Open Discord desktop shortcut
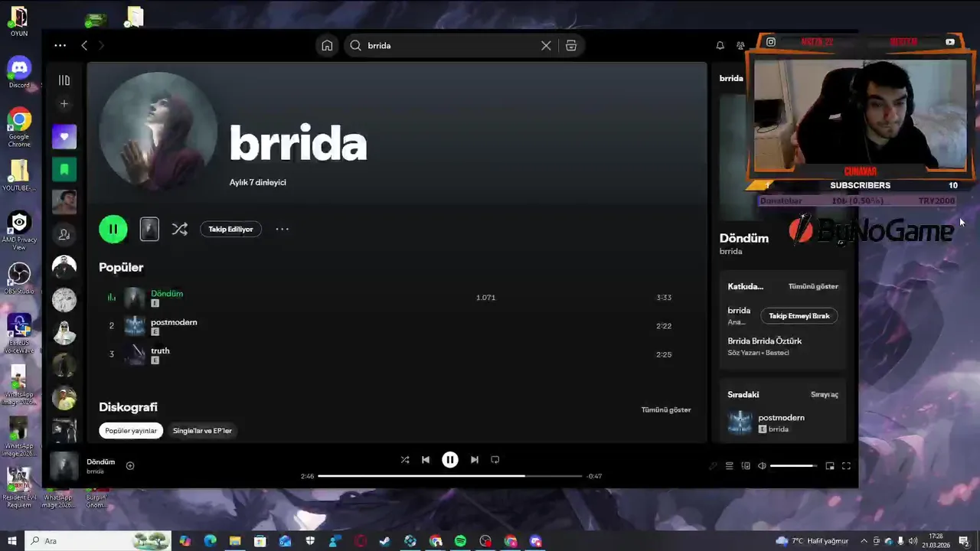 tap(19, 73)
